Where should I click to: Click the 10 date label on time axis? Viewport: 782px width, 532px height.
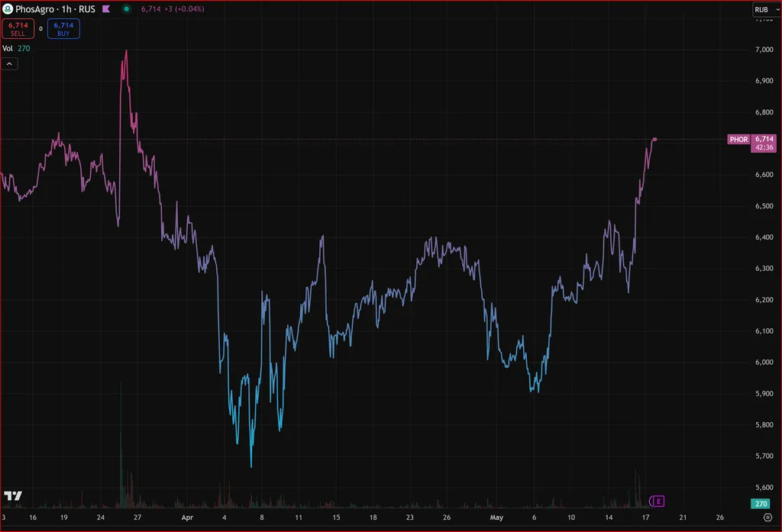[571, 517]
